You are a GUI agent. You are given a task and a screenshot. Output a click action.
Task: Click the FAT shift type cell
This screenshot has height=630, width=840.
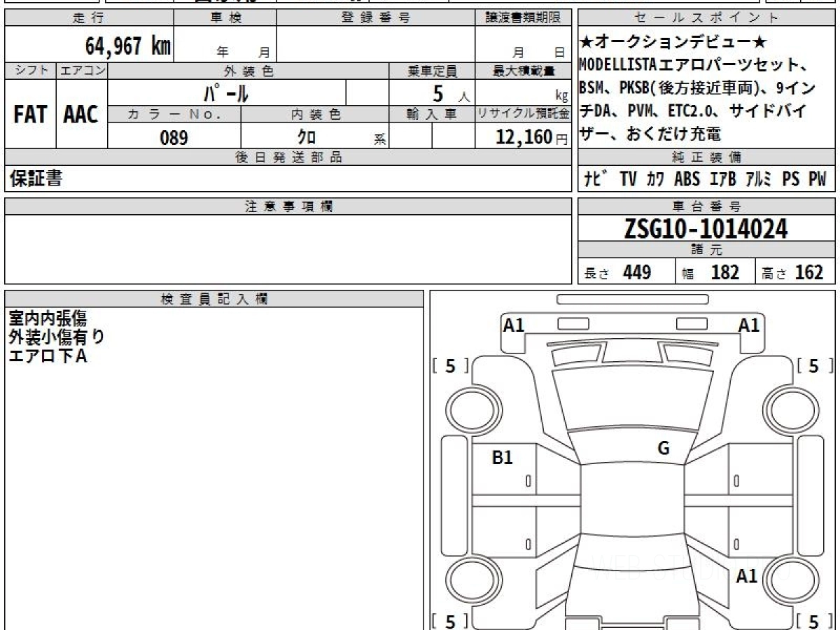30,115
